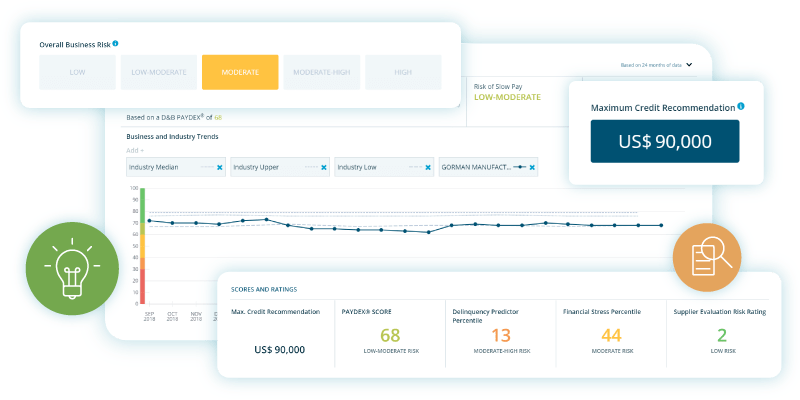
Task: Remove the Industry Upper series chip
Action: pos(324,167)
